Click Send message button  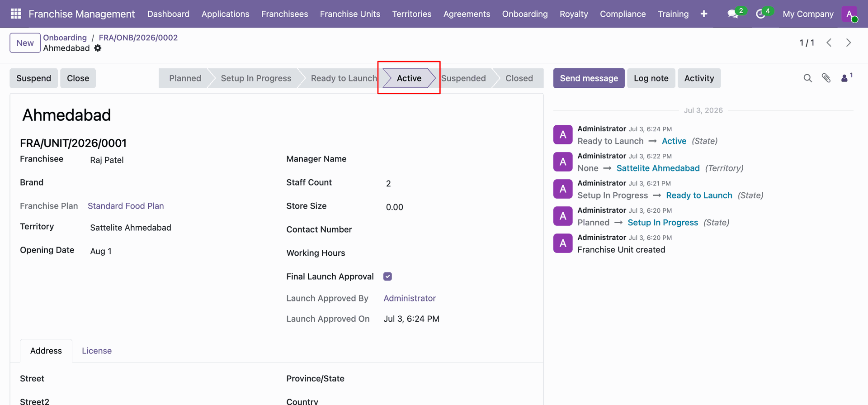589,78
